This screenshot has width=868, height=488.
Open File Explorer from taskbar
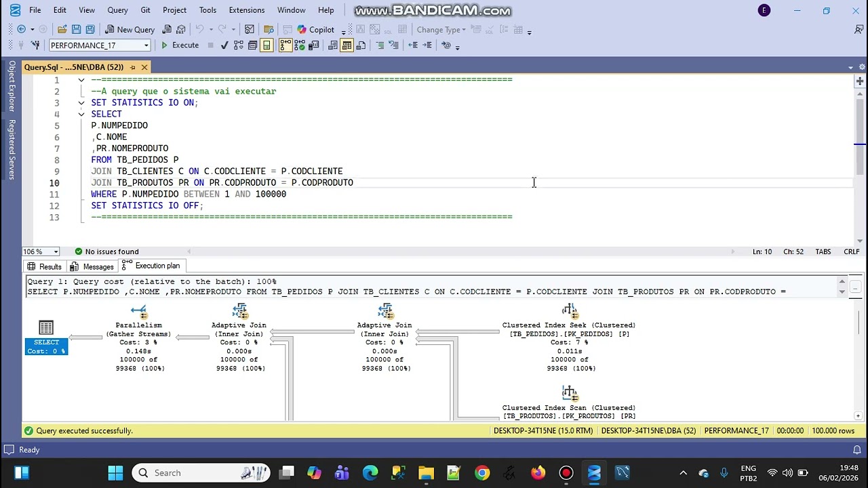point(426,472)
